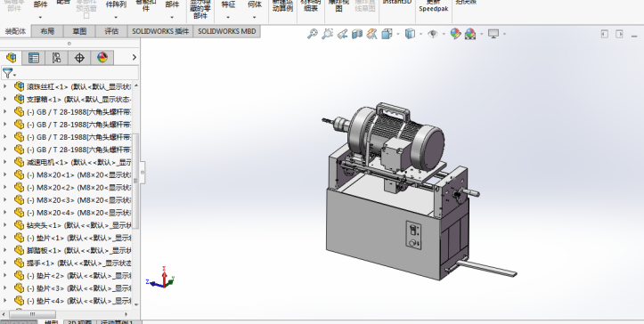Viewport: 644px width, 324px height.
Task: Click the M8×20<1> part icon
Action: pyautogui.click(x=20, y=174)
